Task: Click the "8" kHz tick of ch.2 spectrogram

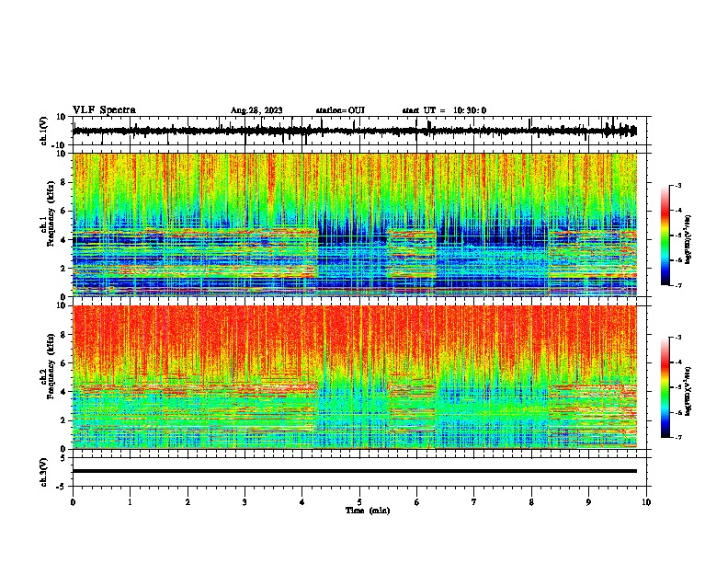Action: coord(63,335)
